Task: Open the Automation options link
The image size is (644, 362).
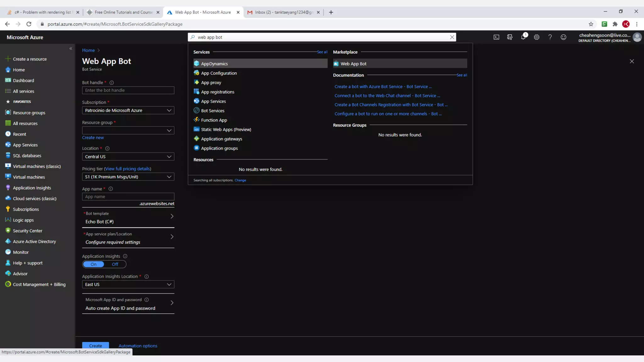Action: (138, 346)
